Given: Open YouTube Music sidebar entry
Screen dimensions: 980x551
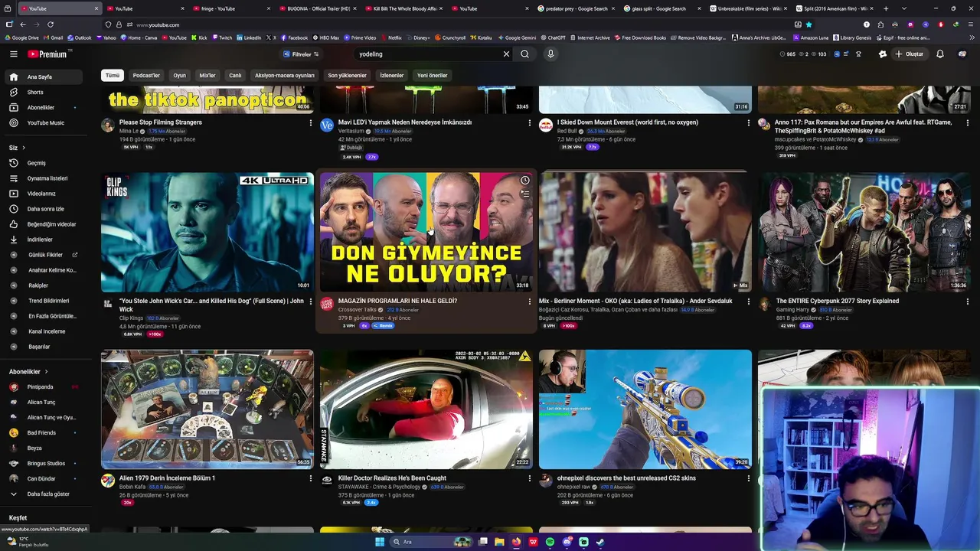Looking at the screenshot, I should (44, 122).
